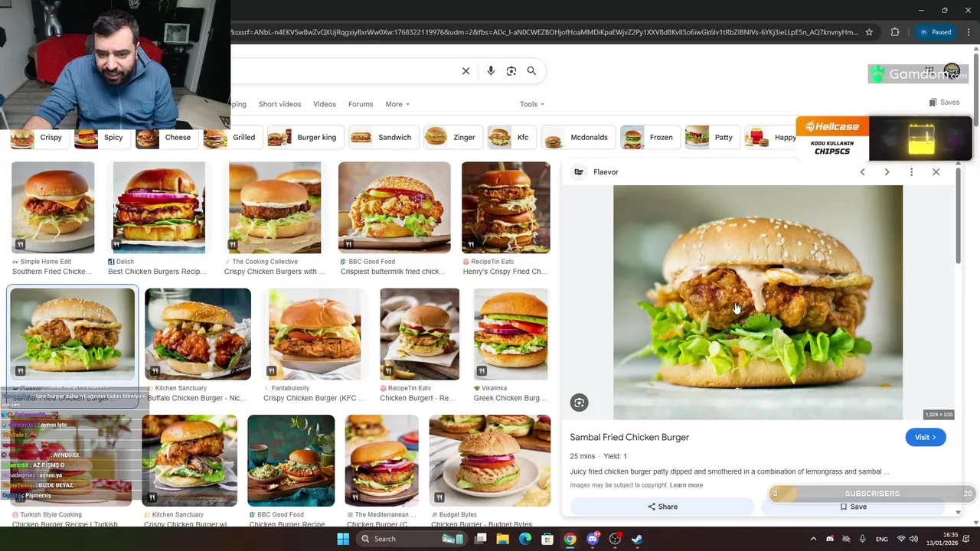Filter images by Zinger chip
980x551 pixels.
point(452,138)
